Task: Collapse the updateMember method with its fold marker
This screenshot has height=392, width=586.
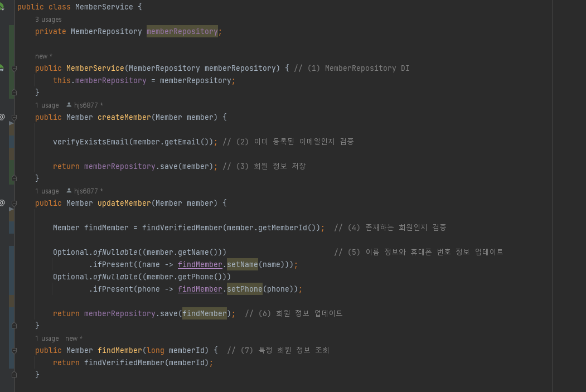Action: [14, 204]
